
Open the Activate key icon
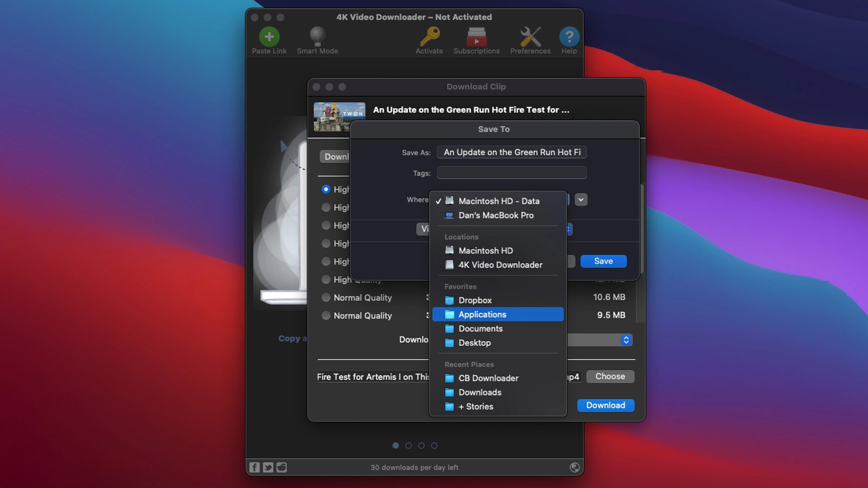point(429,37)
